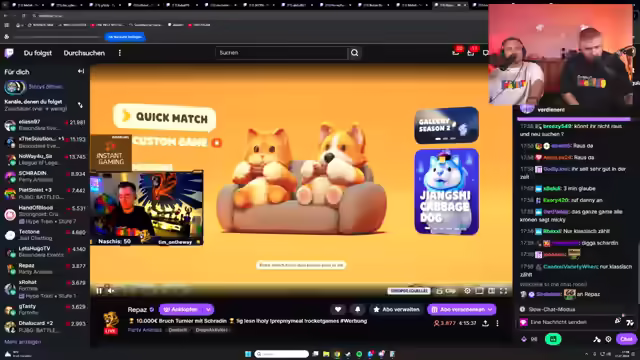Open Tectone channel in sidebar
The height and width of the screenshot is (360, 640).
click(45, 235)
